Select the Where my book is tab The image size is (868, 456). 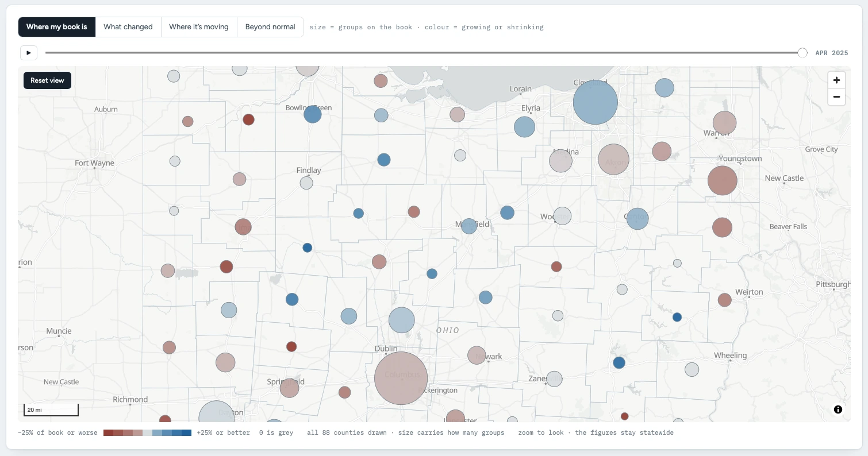[x=57, y=27]
